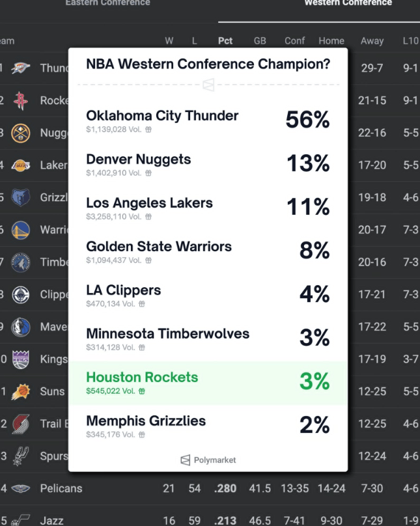Click the Golden State Warriors logo
420x526 pixels.
point(21,230)
